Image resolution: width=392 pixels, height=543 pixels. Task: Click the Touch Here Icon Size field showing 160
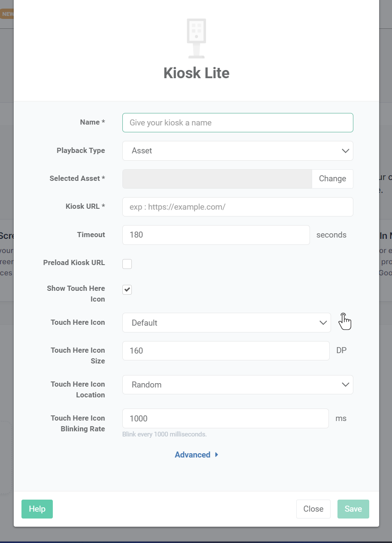coord(225,351)
